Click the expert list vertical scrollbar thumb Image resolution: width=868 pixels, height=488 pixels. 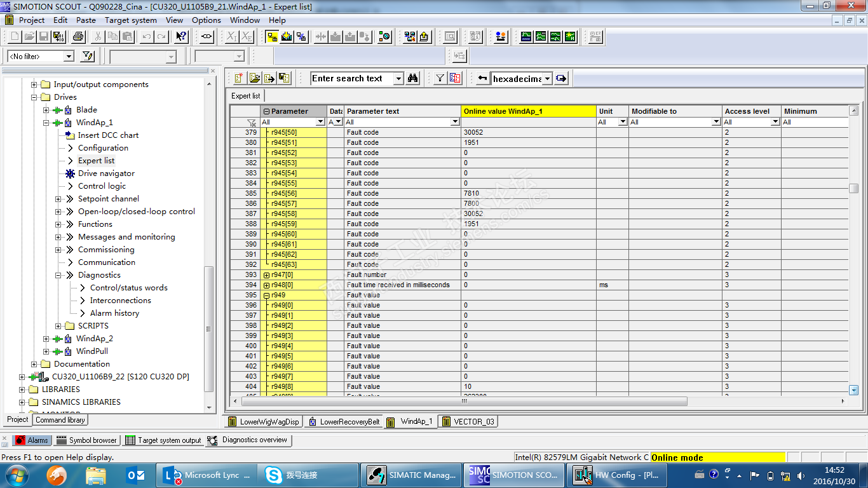click(854, 188)
